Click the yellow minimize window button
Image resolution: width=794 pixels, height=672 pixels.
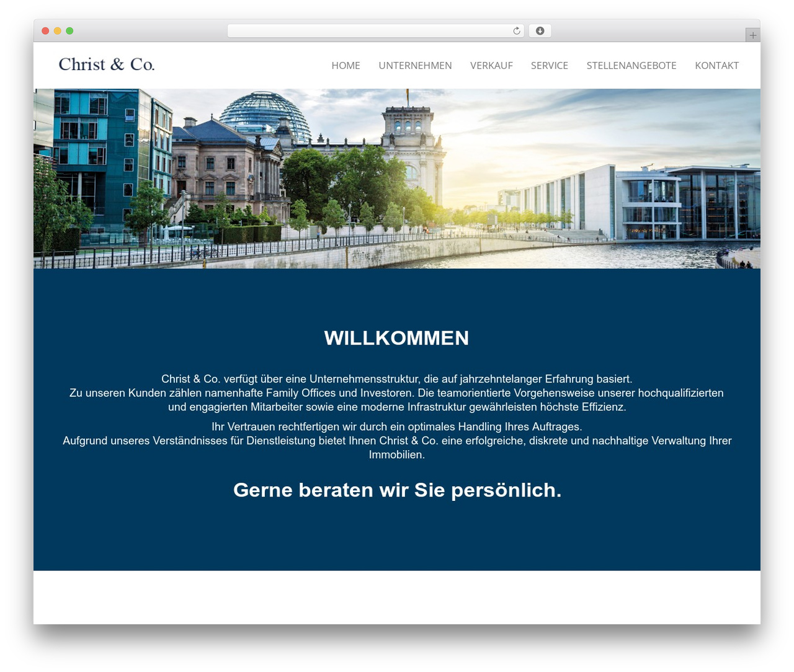point(57,31)
